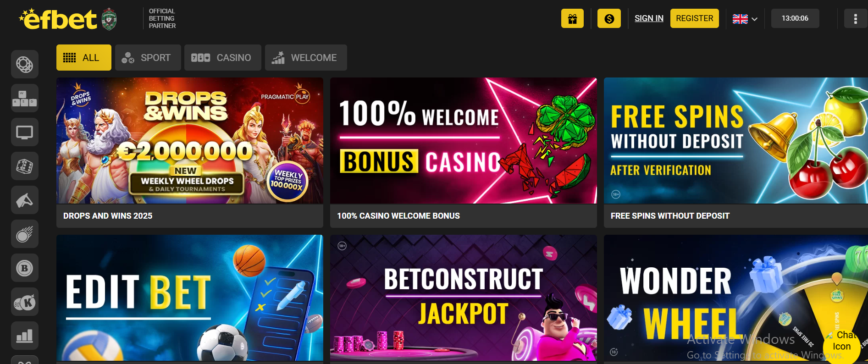Select the WELCOME promotions tab

pos(306,58)
